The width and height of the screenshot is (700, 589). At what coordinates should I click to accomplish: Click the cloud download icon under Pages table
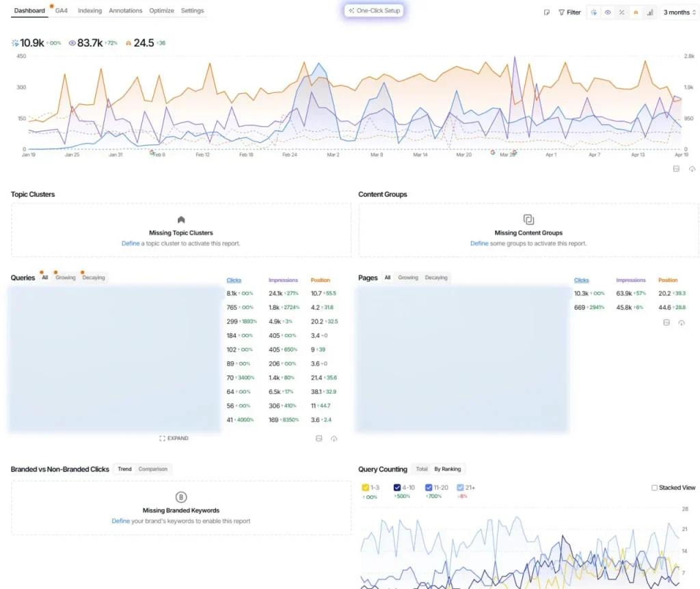tap(682, 322)
